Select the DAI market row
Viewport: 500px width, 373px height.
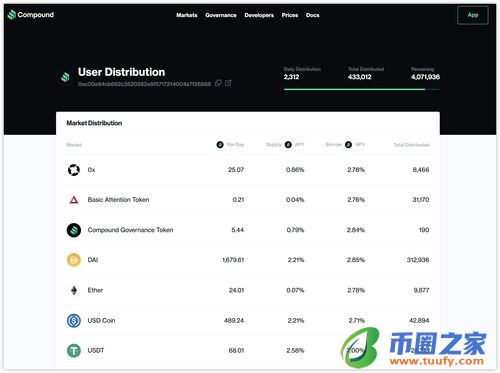248,260
